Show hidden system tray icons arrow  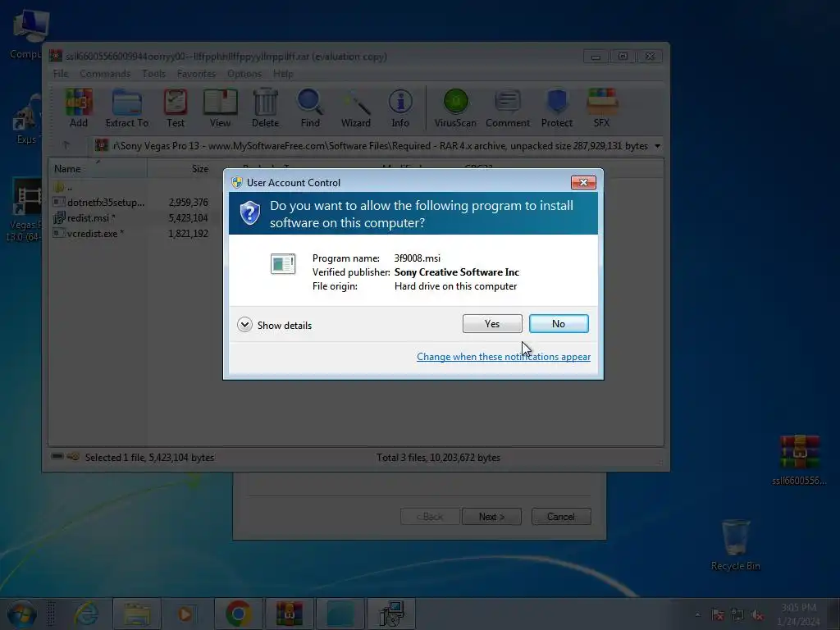coord(697,615)
